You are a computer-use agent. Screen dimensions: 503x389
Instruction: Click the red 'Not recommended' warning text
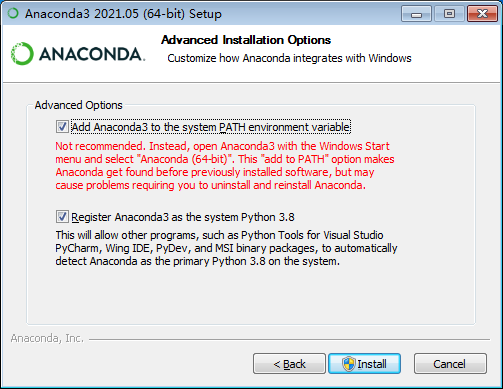coord(225,165)
